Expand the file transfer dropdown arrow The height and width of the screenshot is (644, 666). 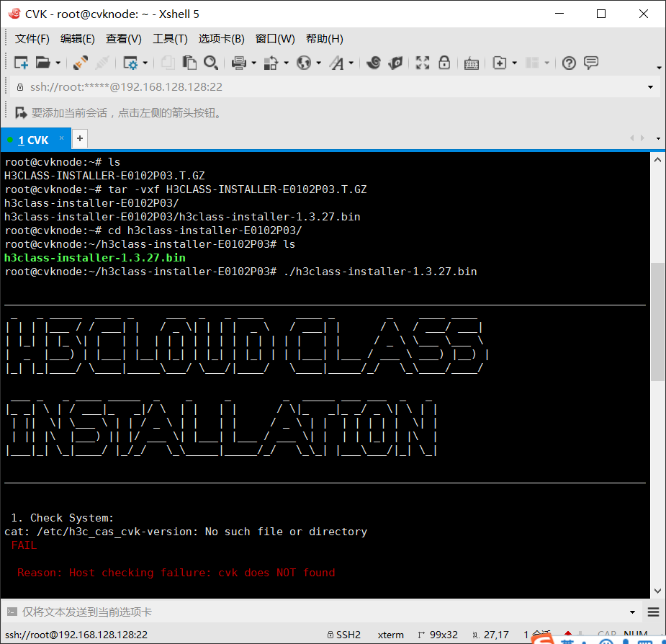point(287,63)
